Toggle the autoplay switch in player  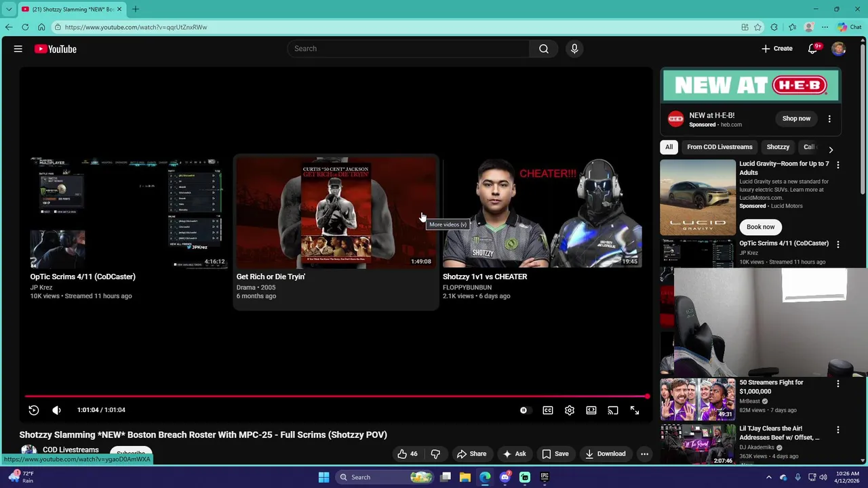[x=524, y=410]
